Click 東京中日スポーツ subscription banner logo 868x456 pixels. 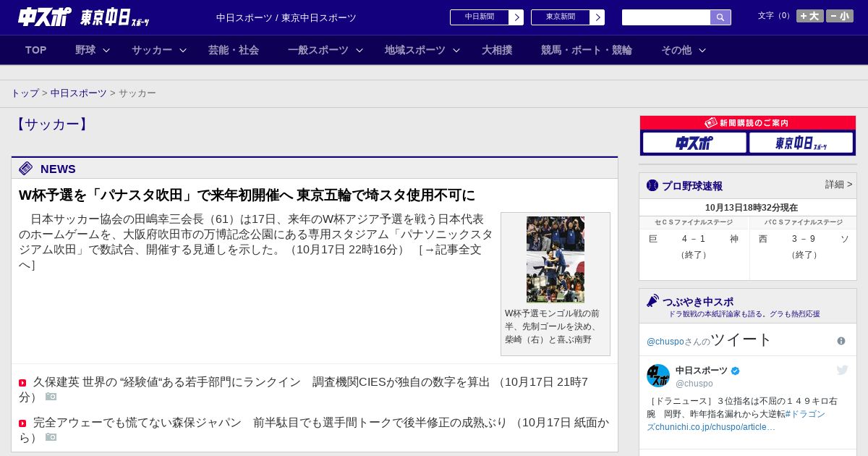point(801,143)
